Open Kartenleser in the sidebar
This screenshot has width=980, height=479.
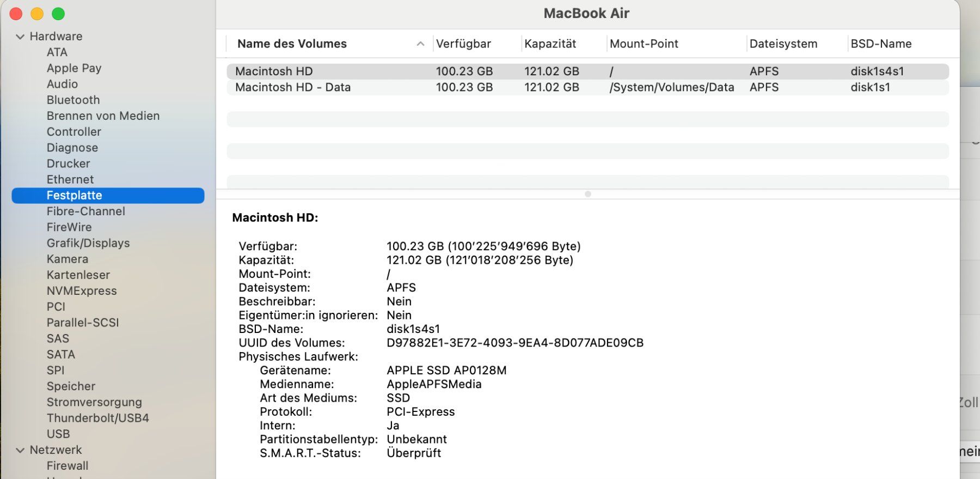click(x=78, y=275)
